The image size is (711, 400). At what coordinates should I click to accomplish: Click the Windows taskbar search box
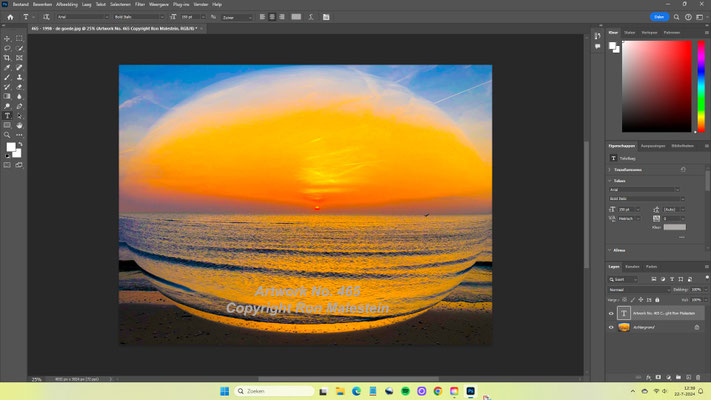pyautogui.click(x=274, y=390)
